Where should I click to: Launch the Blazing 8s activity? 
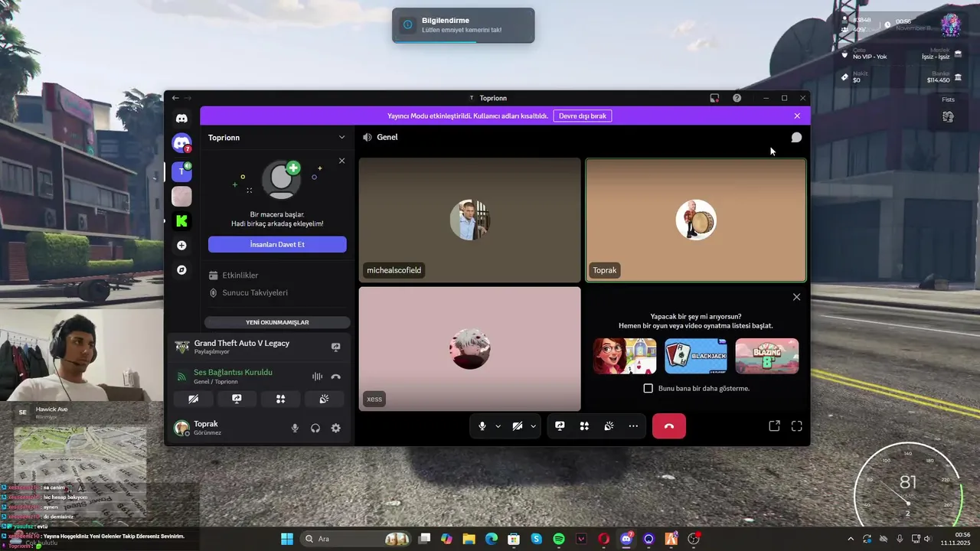[x=767, y=356]
